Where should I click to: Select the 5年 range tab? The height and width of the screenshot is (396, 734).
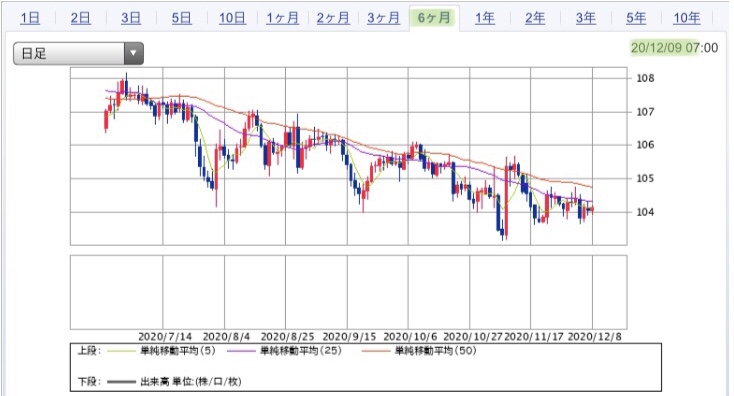click(636, 18)
